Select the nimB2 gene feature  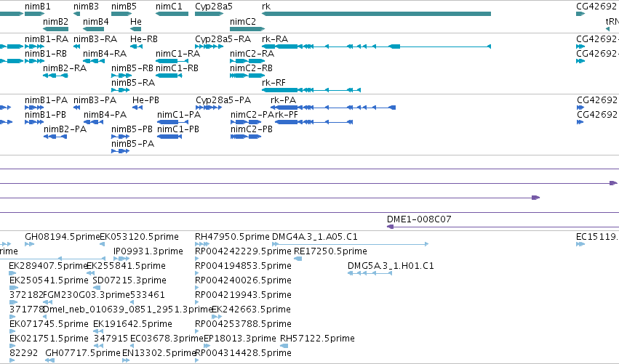(55, 29)
